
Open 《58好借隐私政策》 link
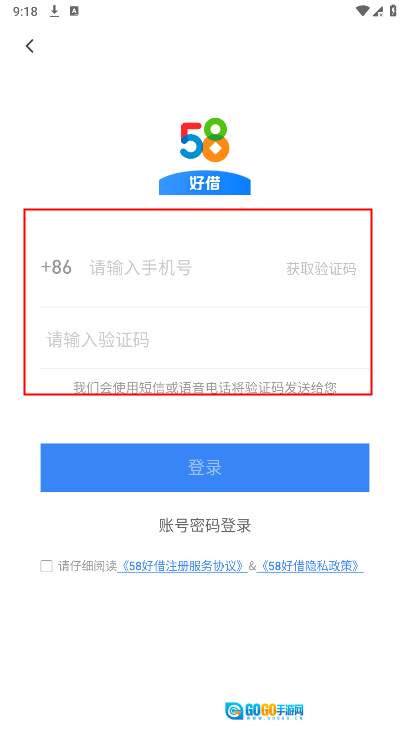pyautogui.click(x=310, y=566)
